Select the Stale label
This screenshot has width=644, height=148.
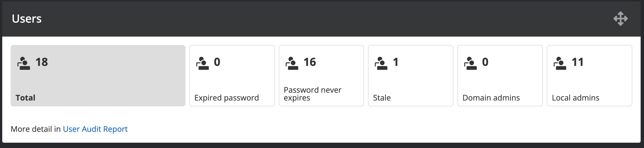point(382,98)
